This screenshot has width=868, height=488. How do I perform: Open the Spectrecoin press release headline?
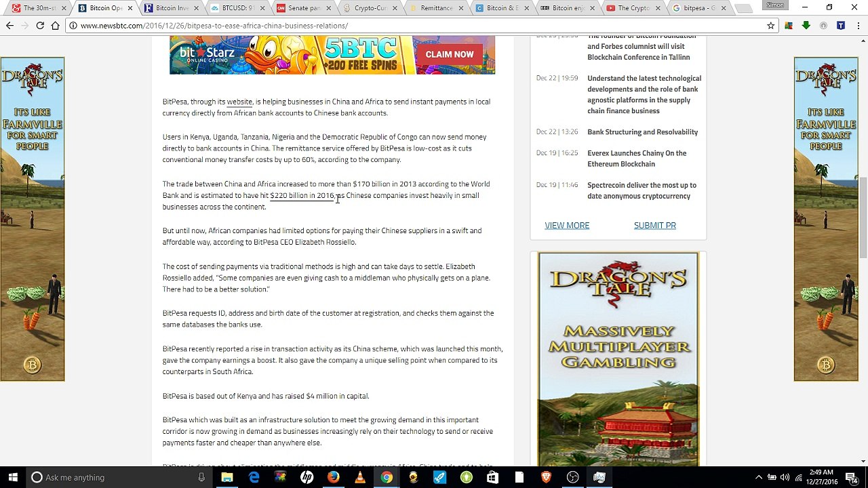[642, 190]
